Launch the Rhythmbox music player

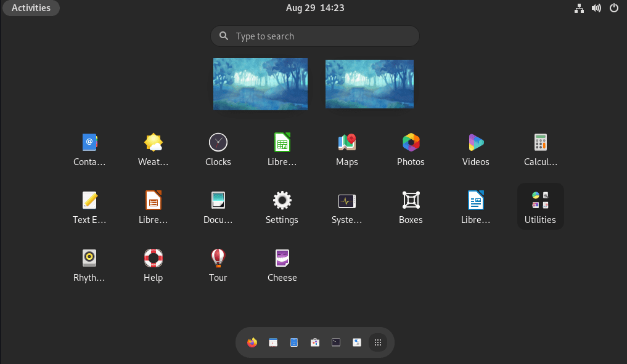[x=89, y=265]
